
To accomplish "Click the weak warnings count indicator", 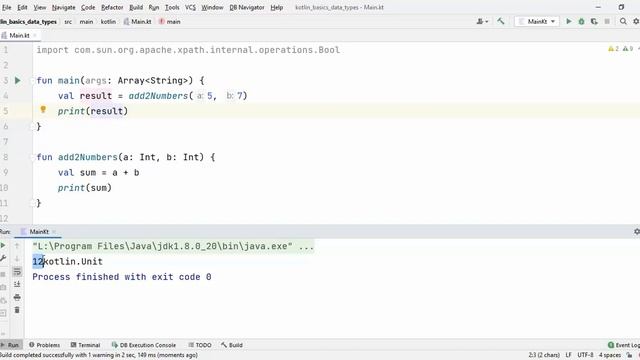I will pyautogui.click(x=628, y=49).
